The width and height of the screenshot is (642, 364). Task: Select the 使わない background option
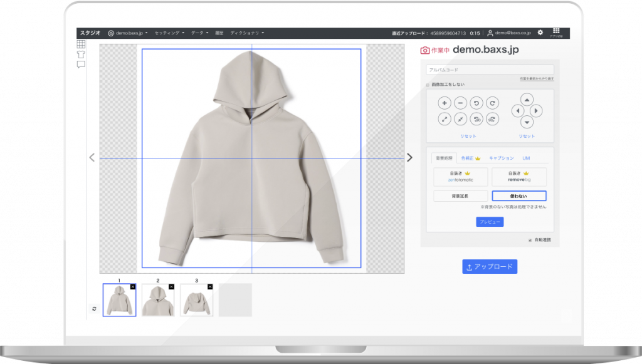(518, 196)
